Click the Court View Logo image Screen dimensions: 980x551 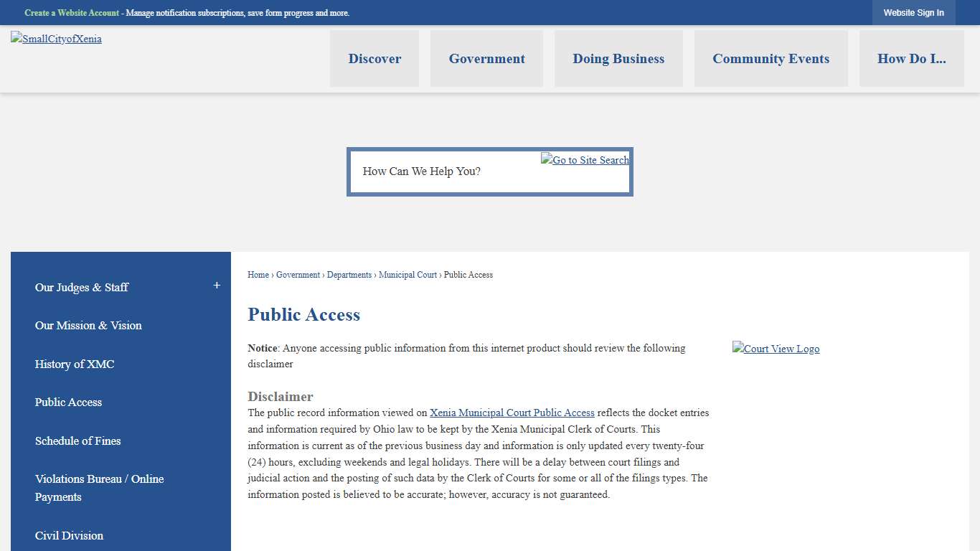(776, 349)
